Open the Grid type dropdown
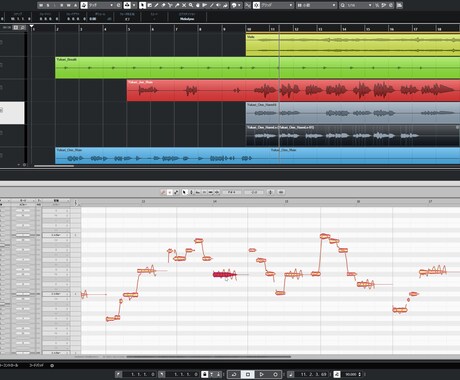The height and width of the screenshot is (380, 460). [316, 5]
